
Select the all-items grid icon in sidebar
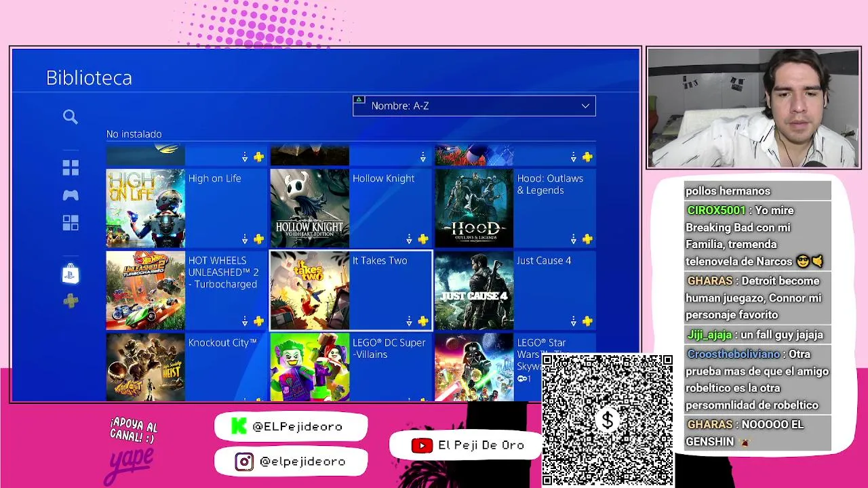[x=71, y=167]
